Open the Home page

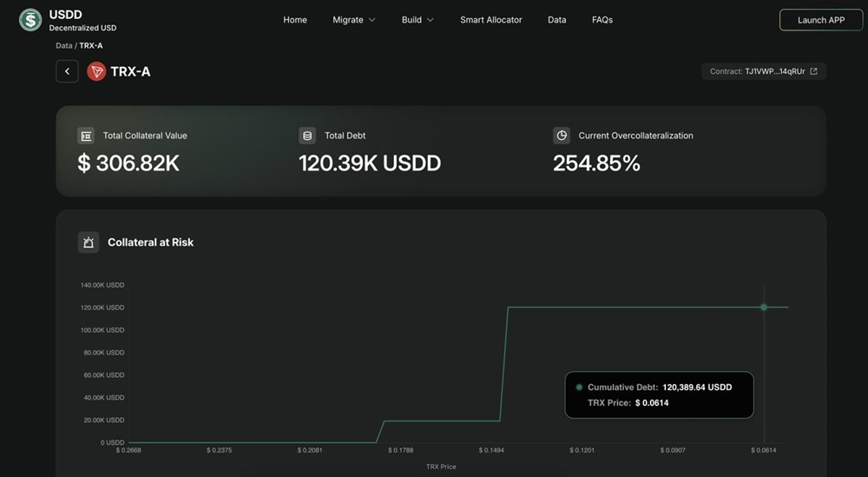(295, 20)
